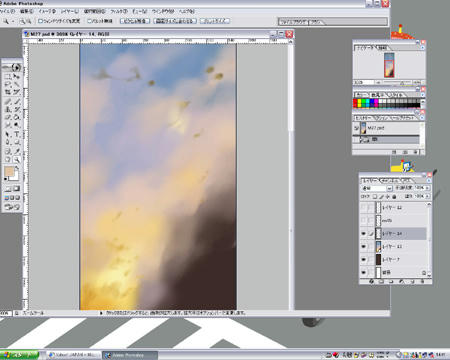Select the Brush tool
This screenshot has height=360, width=450.
[16, 101]
